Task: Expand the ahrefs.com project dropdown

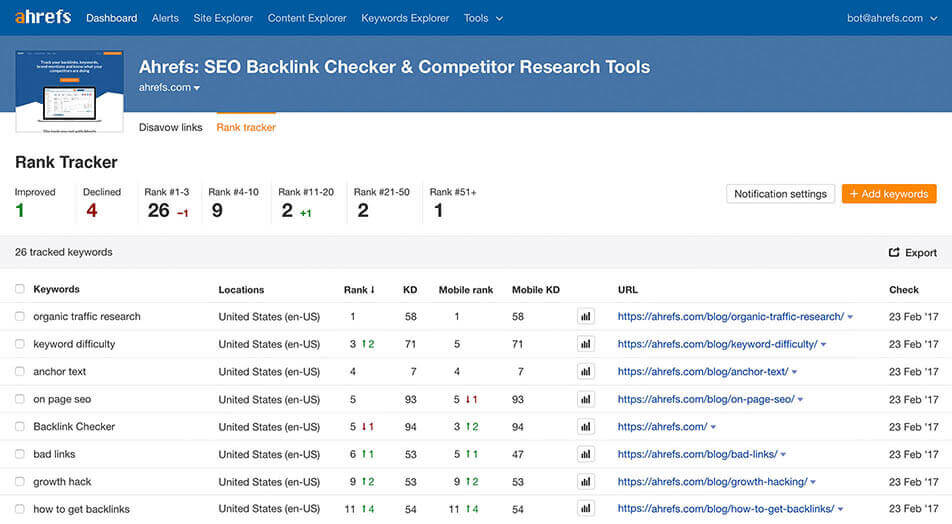Action: 169,87
